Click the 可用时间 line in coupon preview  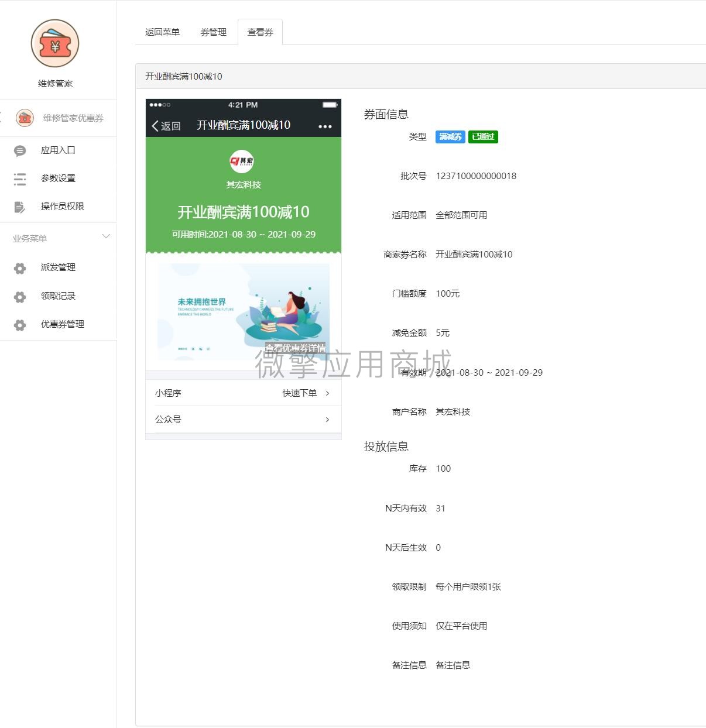[244, 235]
